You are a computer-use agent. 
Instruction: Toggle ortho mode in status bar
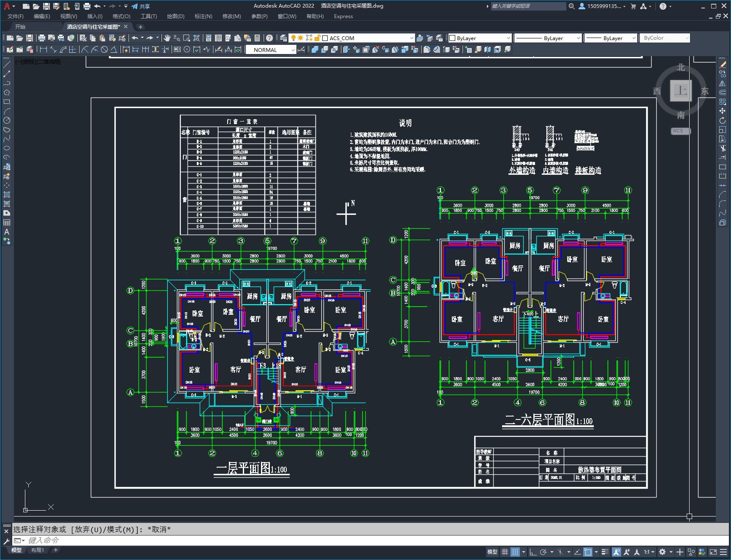click(x=533, y=552)
